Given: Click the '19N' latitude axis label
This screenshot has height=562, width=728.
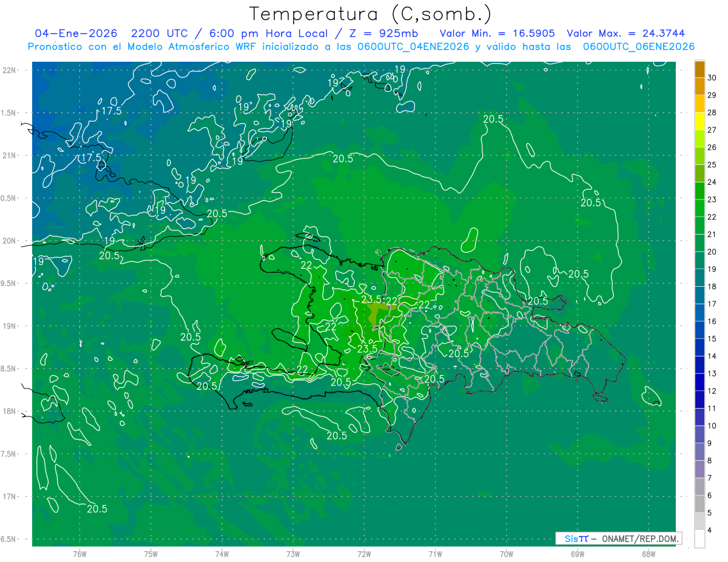Looking at the screenshot, I should (9, 326).
